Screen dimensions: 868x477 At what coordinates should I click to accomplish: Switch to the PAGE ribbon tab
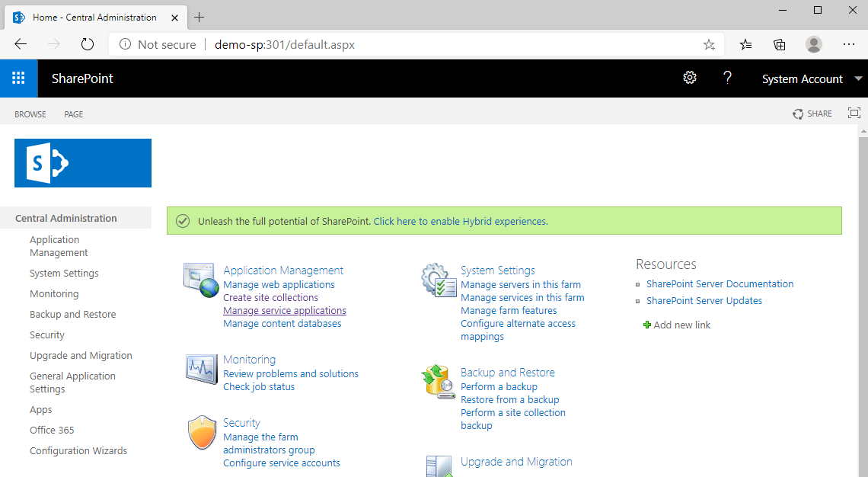coord(74,114)
